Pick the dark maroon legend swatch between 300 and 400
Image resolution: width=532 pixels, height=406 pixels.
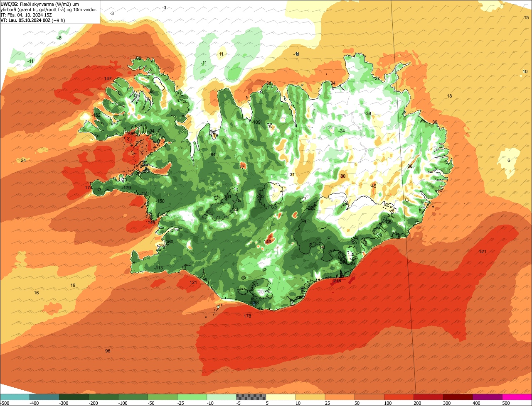tap(458, 397)
